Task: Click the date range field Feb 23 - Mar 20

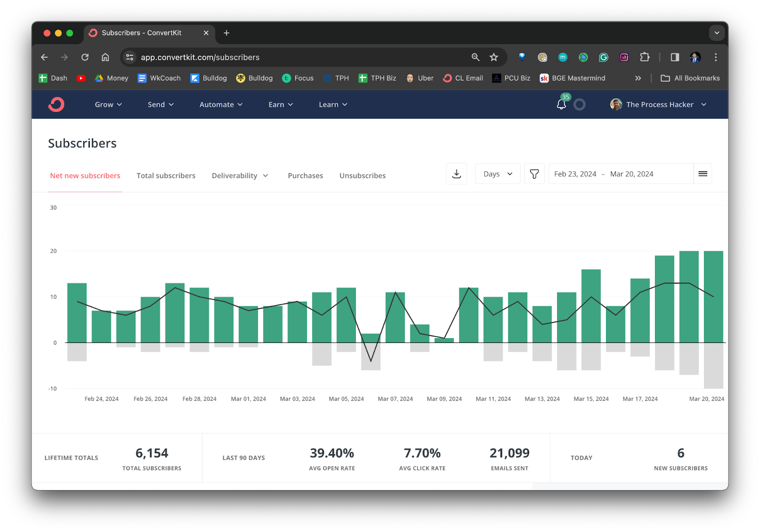Action: point(621,174)
